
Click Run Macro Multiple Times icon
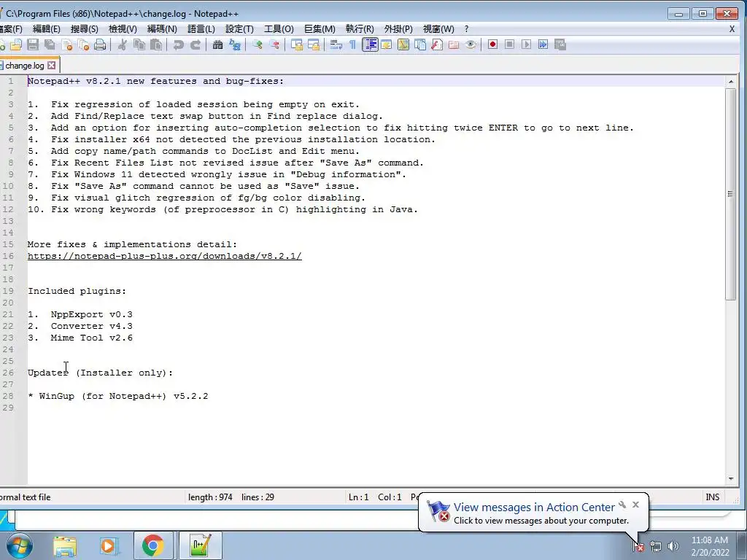pyautogui.click(x=543, y=44)
